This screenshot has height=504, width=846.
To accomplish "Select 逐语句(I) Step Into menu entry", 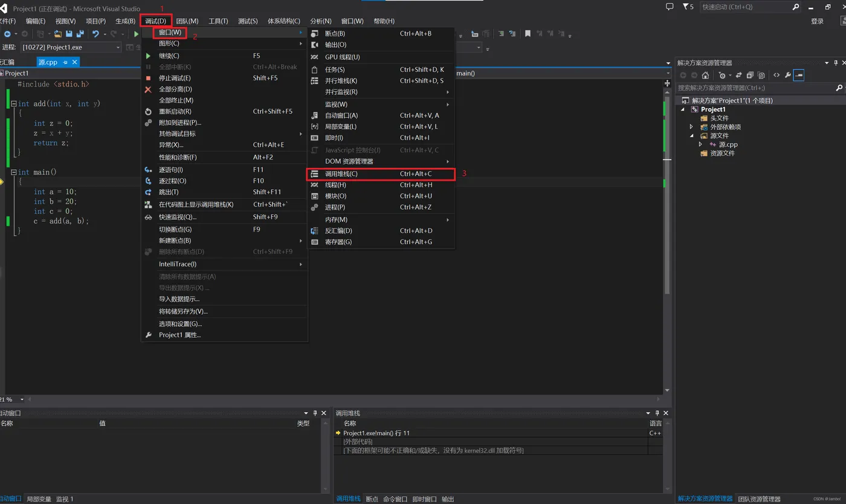I will [224, 170].
